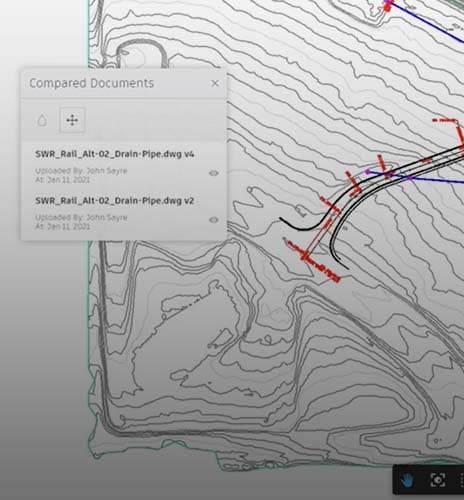Toggle visibility of Drain-Pipe.dwg v2
The image size is (464, 500).
click(x=214, y=220)
